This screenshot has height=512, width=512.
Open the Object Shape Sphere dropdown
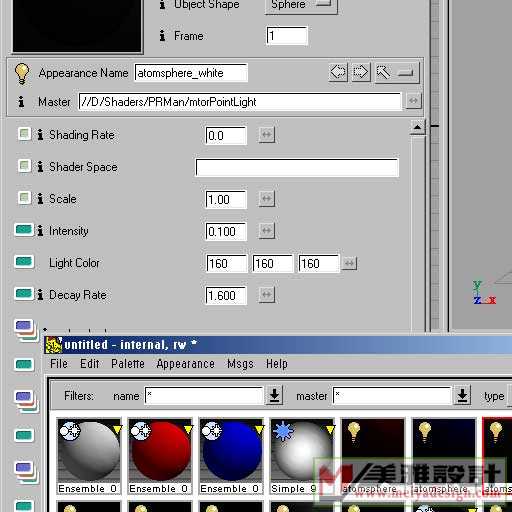point(301,5)
